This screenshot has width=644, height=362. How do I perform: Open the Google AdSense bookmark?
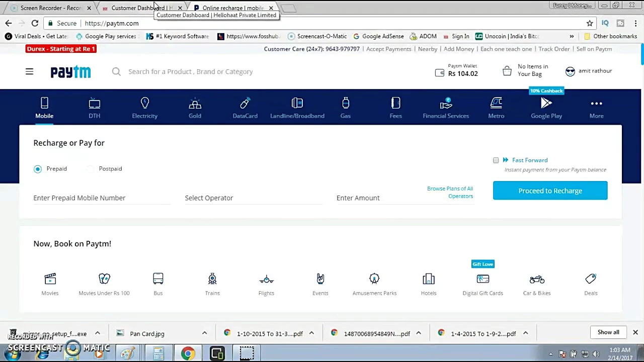point(378,36)
